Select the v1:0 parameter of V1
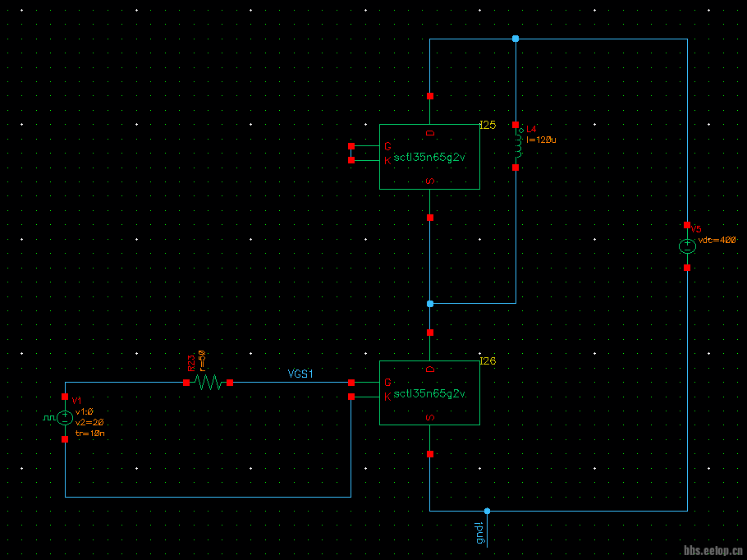This screenshot has width=747, height=560. (x=85, y=411)
